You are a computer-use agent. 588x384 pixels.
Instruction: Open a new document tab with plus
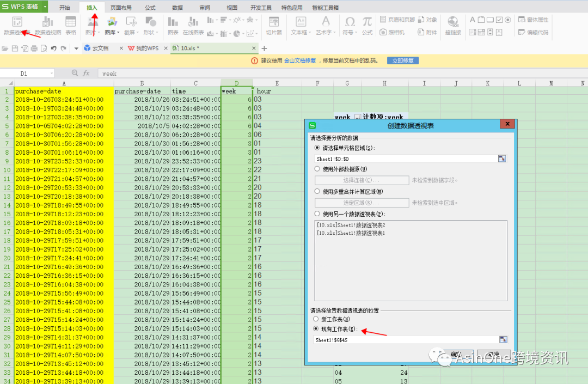click(264, 48)
